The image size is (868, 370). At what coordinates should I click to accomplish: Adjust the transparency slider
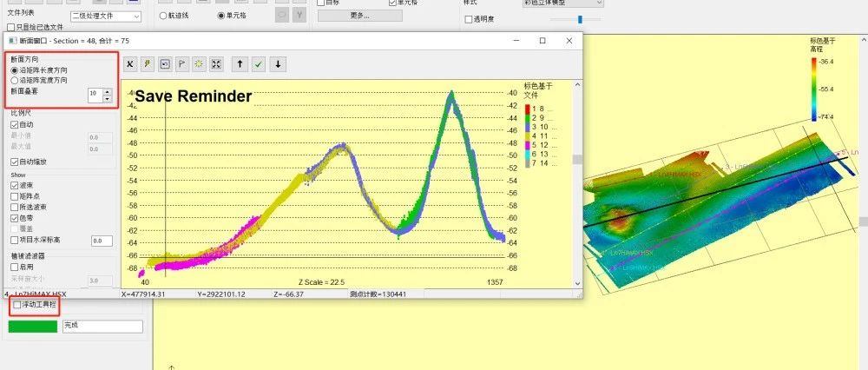pos(580,19)
